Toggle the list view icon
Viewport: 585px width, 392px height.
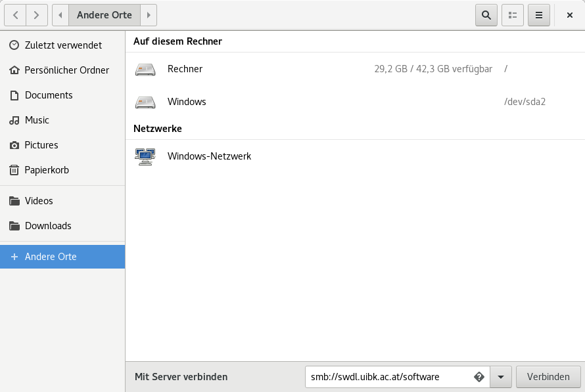pos(513,15)
